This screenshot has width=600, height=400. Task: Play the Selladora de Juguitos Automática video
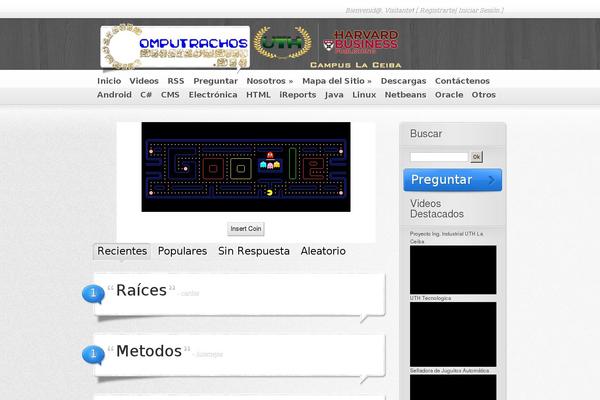coord(453,387)
